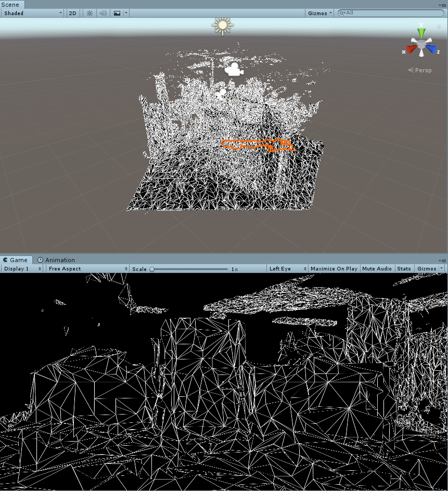
Task: Open scene effects dropdown arrow
Action: [126, 13]
